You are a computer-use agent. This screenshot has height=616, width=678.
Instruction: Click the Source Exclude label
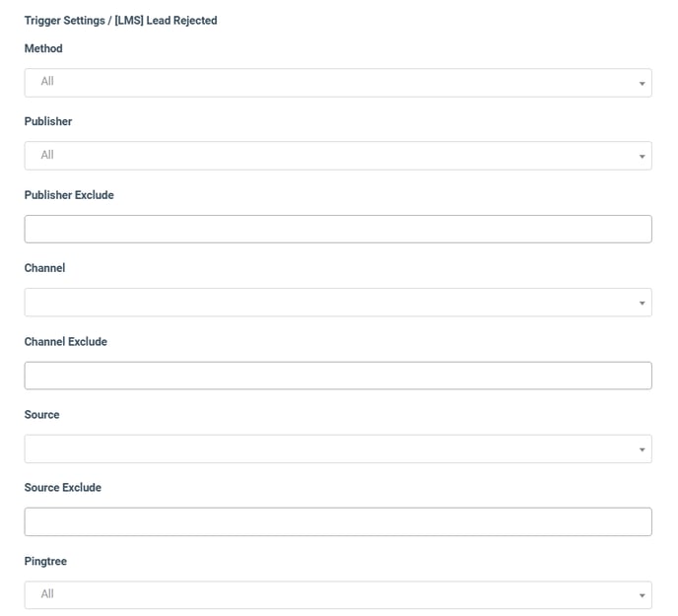tap(63, 488)
